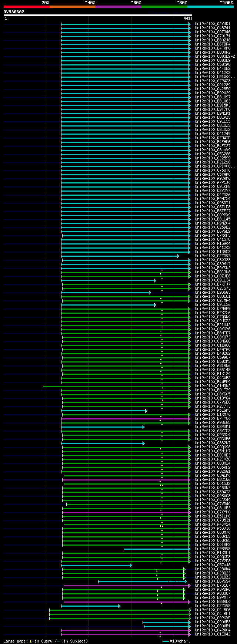Click the cyan bar for UniRef100_Q570J8
237x644 pixels.
point(97,565)
